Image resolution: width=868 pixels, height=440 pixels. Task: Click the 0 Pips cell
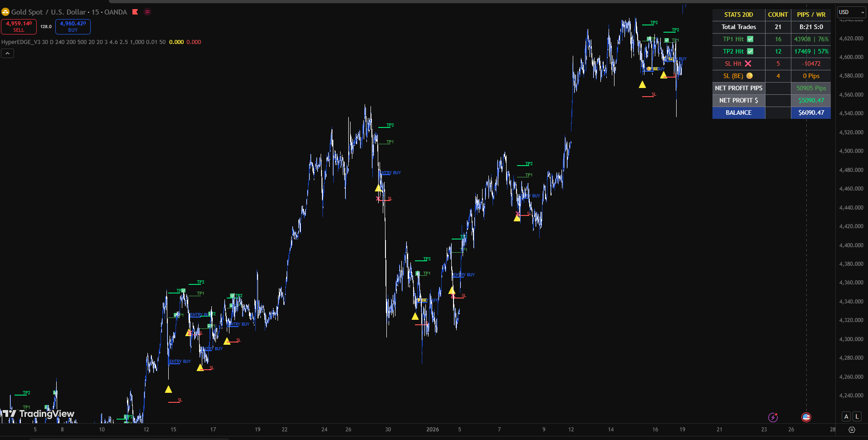(811, 76)
